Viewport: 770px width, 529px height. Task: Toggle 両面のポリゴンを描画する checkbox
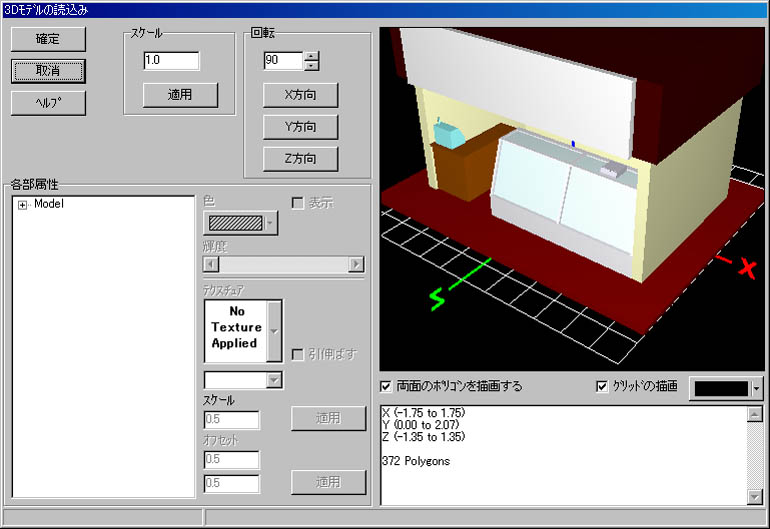[x=386, y=387]
